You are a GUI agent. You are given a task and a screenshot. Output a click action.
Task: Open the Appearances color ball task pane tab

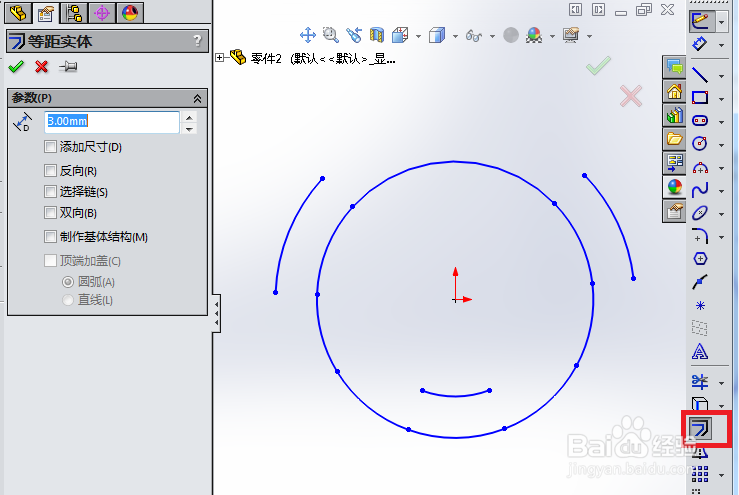pyautogui.click(x=674, y=187)
